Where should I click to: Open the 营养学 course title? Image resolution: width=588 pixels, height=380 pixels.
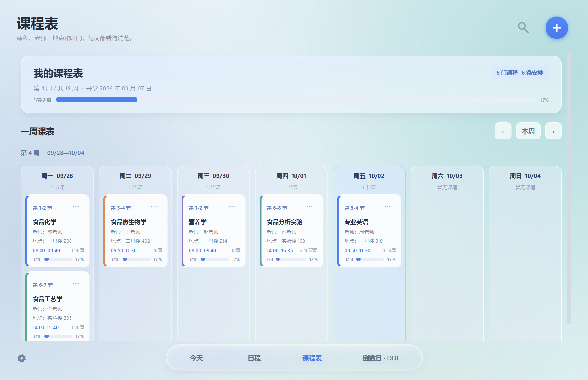pos(198,222)
